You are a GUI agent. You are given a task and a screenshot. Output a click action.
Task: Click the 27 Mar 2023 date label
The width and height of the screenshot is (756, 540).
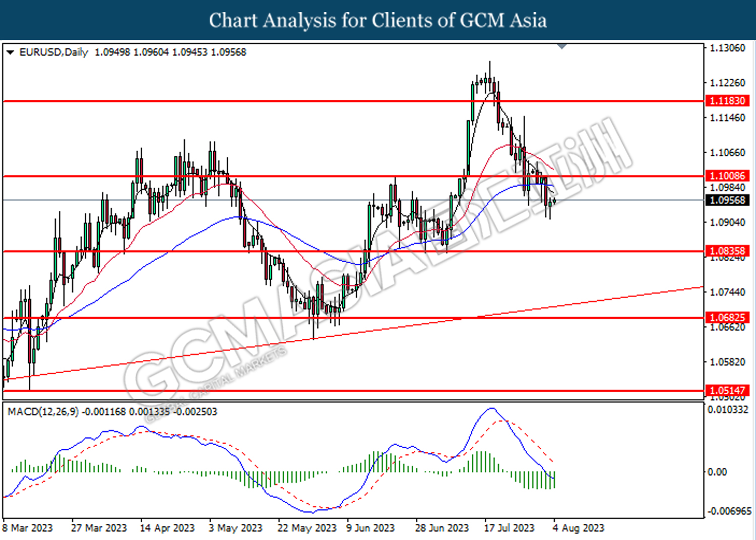tap(99, 528)
